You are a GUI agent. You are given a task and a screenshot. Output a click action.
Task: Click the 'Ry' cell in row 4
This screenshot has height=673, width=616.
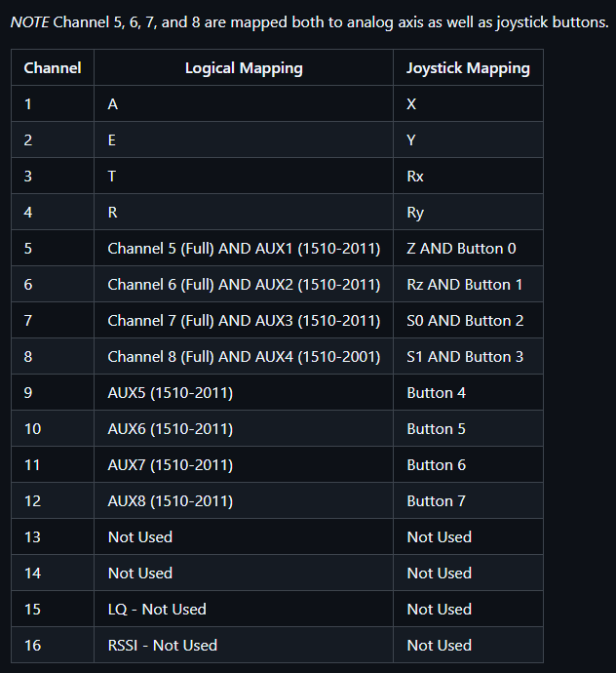click(415, 213)
